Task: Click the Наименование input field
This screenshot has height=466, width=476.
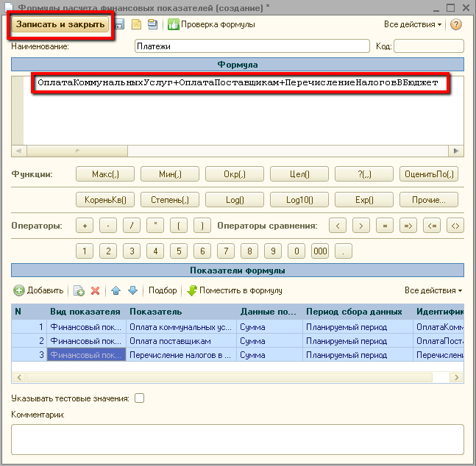Action: (252, 46)
